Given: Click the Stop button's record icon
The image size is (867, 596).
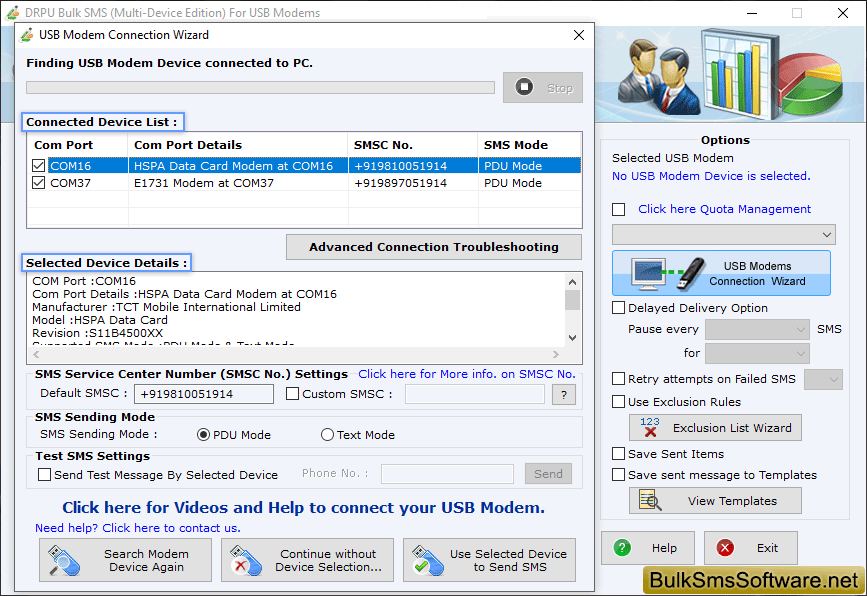Looking at the screenshot, I should point(524,87).
